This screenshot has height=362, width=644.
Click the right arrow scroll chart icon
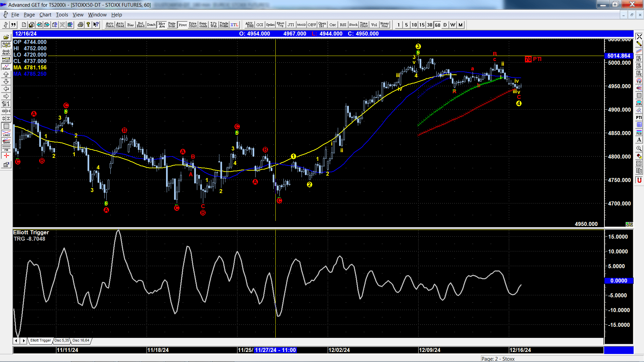[6, 96]
